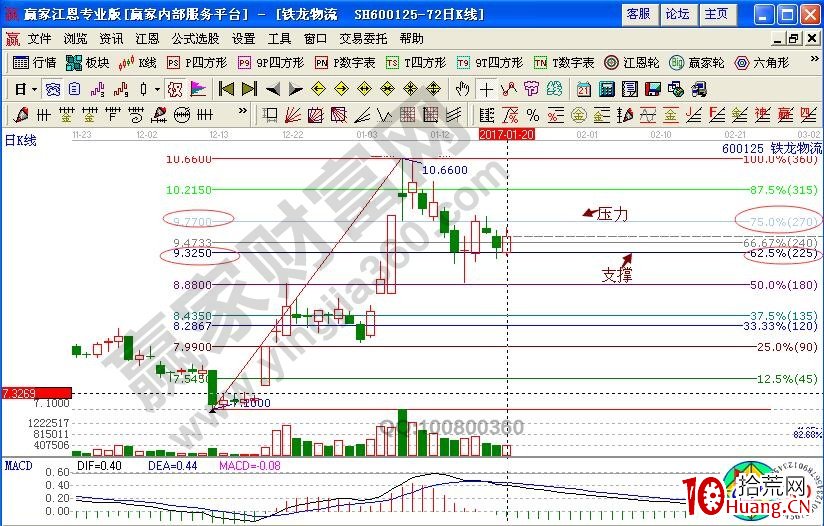This screenshot has width=824, height=526.
Task: Toggle the 权 adjustment icon
Action: pos(174,89)
